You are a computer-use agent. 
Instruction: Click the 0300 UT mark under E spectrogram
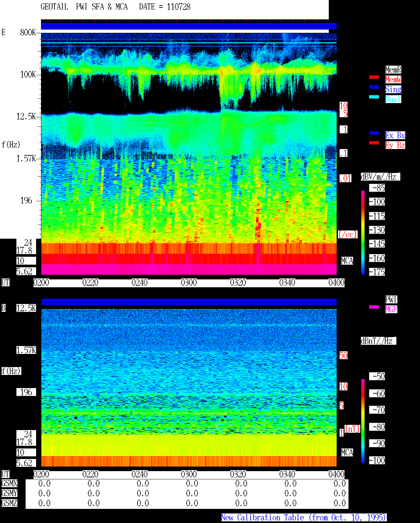[x=189, y=283]
